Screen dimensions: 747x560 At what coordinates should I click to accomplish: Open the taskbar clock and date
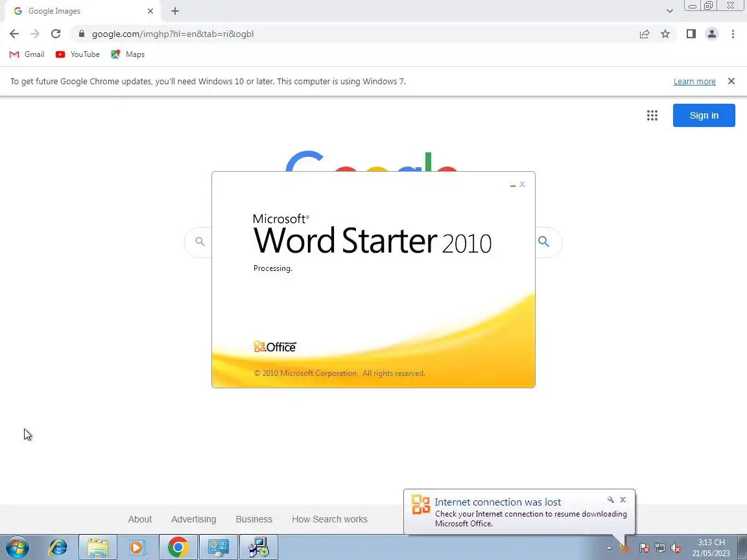point(711,548)
